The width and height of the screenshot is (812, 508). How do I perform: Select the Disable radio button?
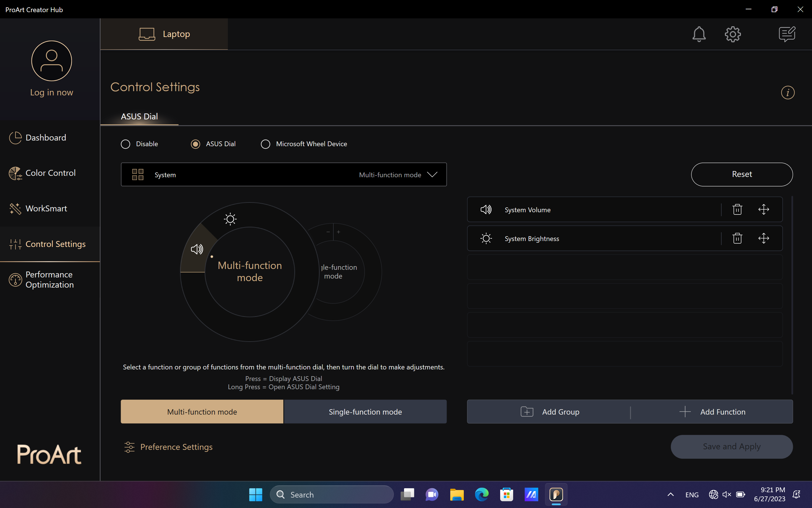point(125,144)
